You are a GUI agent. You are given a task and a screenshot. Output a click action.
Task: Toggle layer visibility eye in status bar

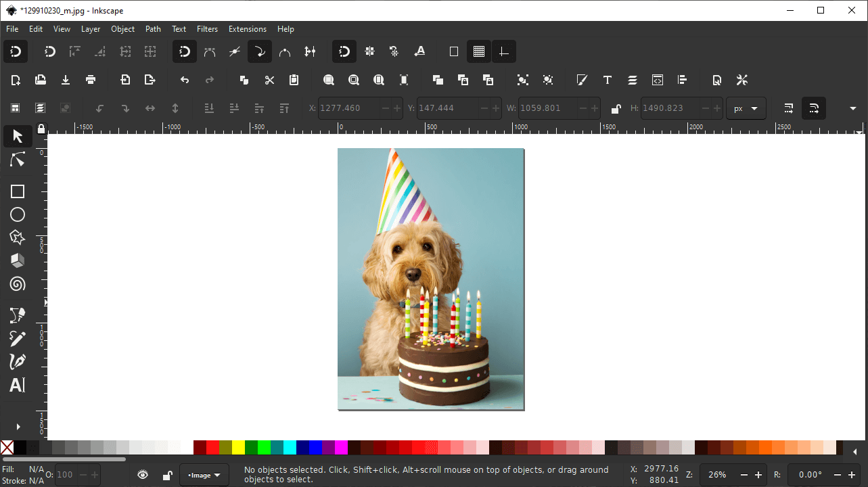tap(143, 475)
